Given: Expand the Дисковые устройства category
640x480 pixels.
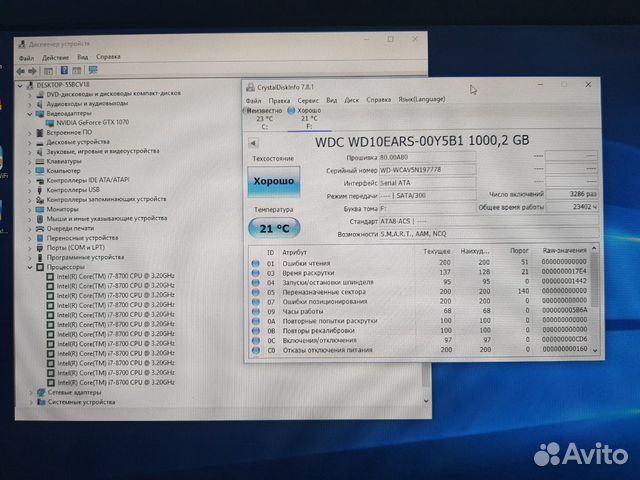Looking at the screenshot, I should coord(29,143).
